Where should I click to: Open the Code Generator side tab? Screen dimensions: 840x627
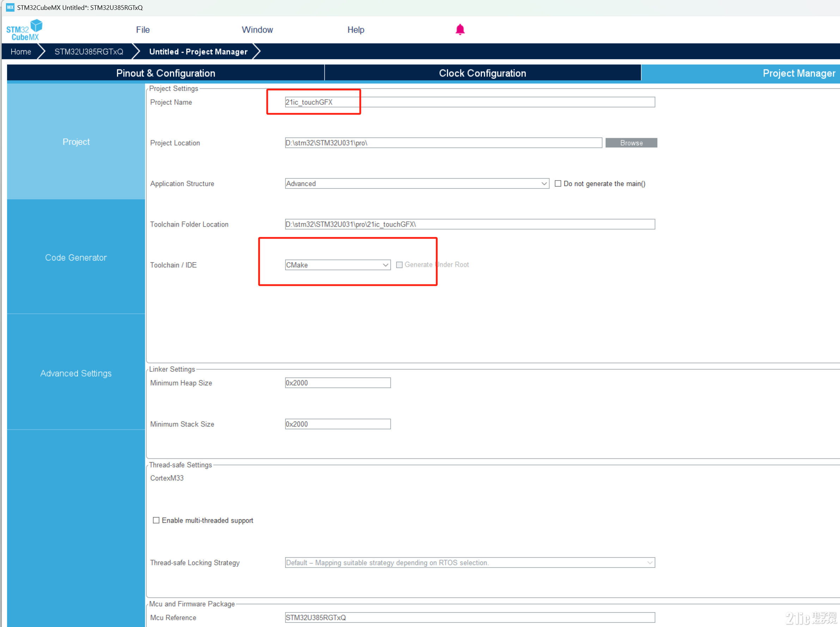(x=76, y=257)
